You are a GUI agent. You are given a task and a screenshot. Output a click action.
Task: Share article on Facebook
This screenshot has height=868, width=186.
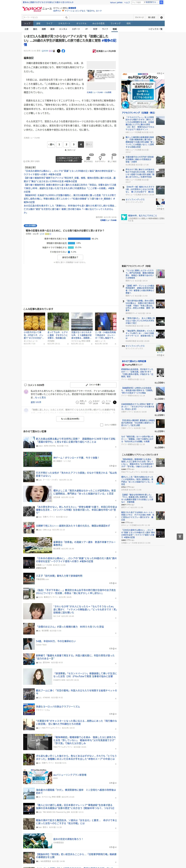click(63, 51)
